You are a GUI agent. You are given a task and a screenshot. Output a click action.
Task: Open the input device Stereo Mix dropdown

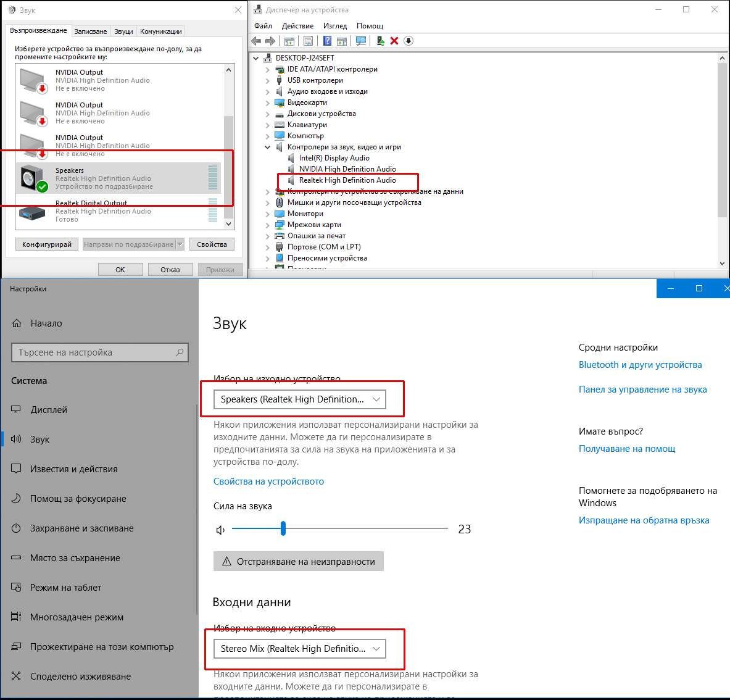click(300, 648)
